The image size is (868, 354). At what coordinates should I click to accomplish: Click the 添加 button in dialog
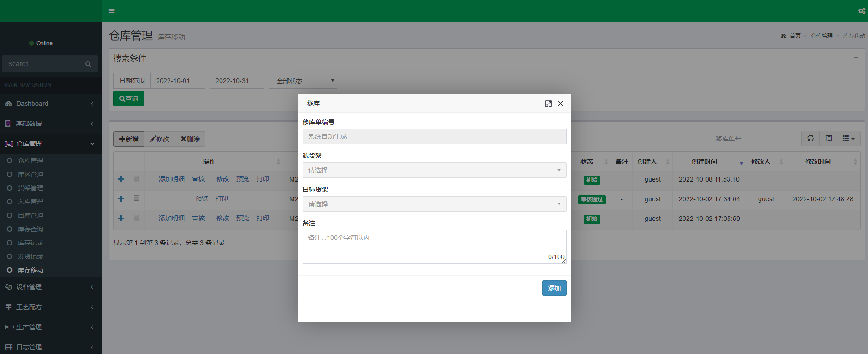click(x=554, y=288)
